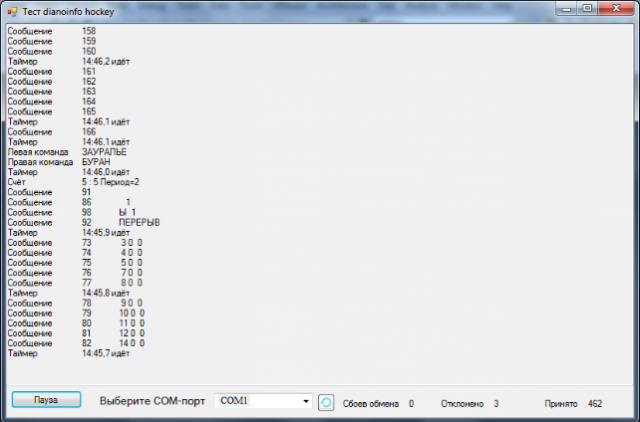This screenshot has width=640, height=422.
Task: Click the app icon in title bar
Action: (x=12, y=12)
